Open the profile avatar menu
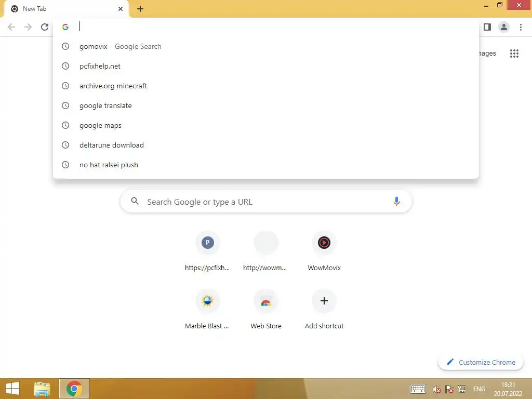The image size is (532, 399). click(x=504, y=27)
